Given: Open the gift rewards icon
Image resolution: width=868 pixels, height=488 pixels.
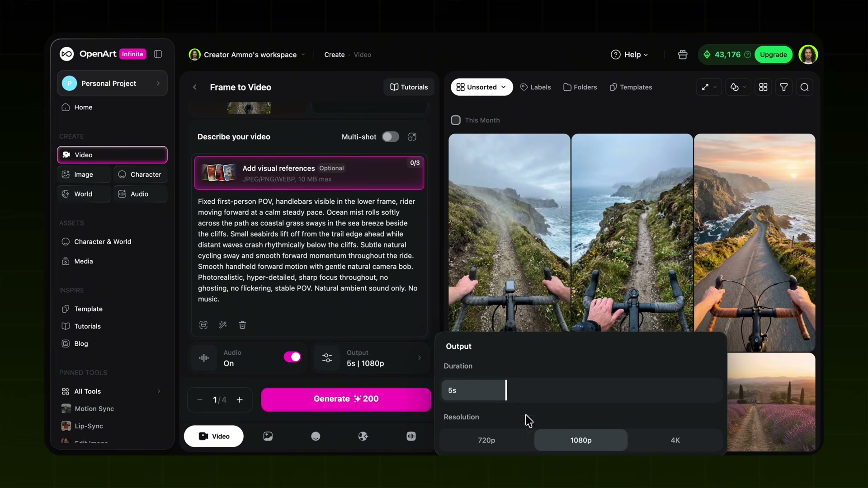Looking at the screenshot, I should 683,55.
